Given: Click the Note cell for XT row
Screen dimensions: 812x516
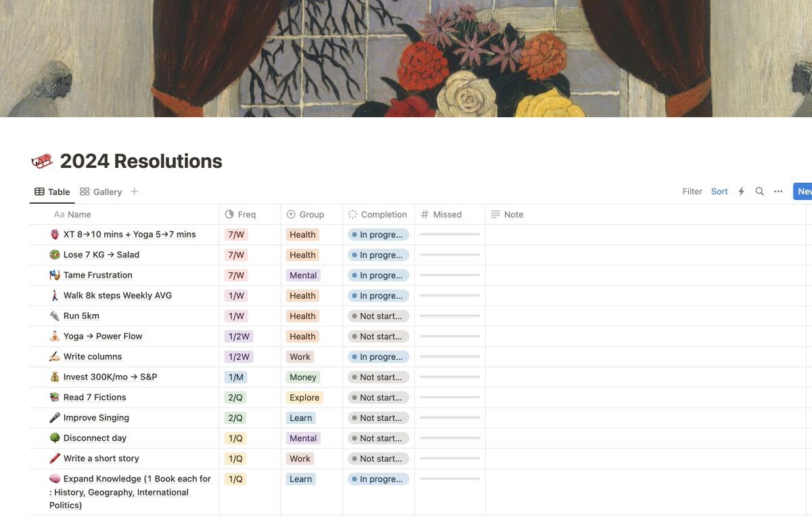Looking at the screenshot, I should tap(646, 234).
